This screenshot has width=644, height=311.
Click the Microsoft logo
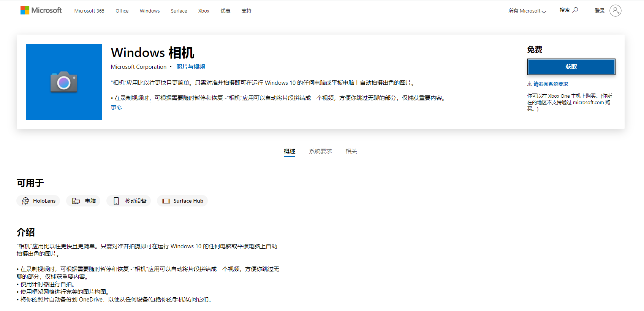[x=41, y=10]
